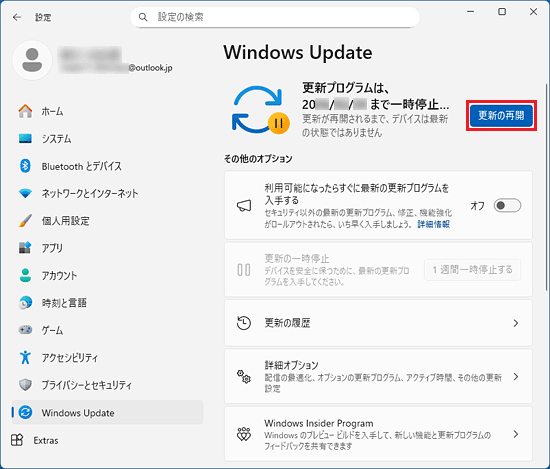
Task: Click the 設定 title text
Action: pyautogui.click(x=43, y=17)
